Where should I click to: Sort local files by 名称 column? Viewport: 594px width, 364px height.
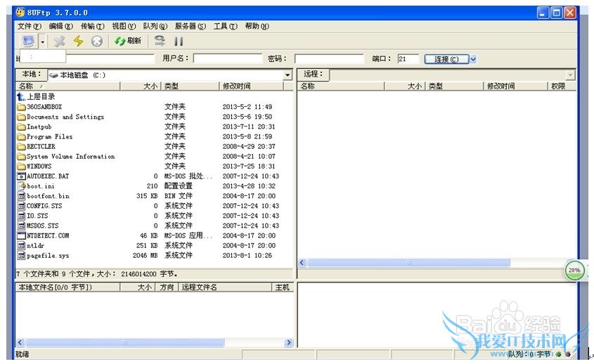point(67,86)
